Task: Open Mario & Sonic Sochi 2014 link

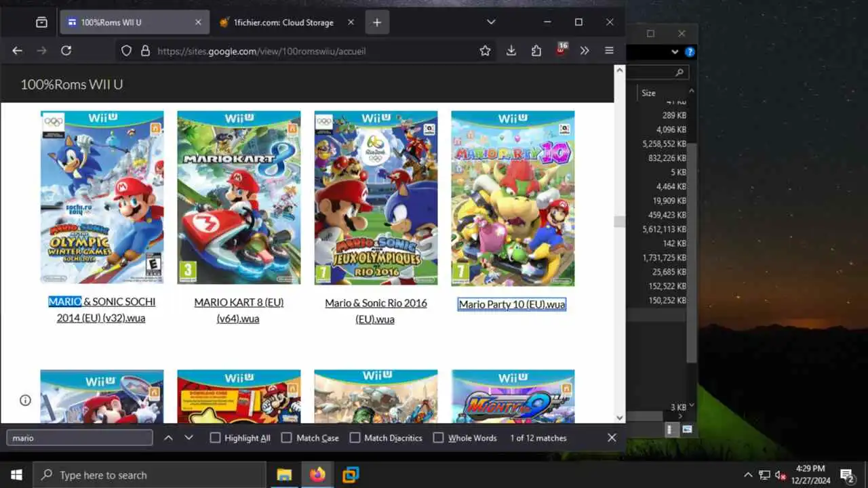Action: [102, 310]
